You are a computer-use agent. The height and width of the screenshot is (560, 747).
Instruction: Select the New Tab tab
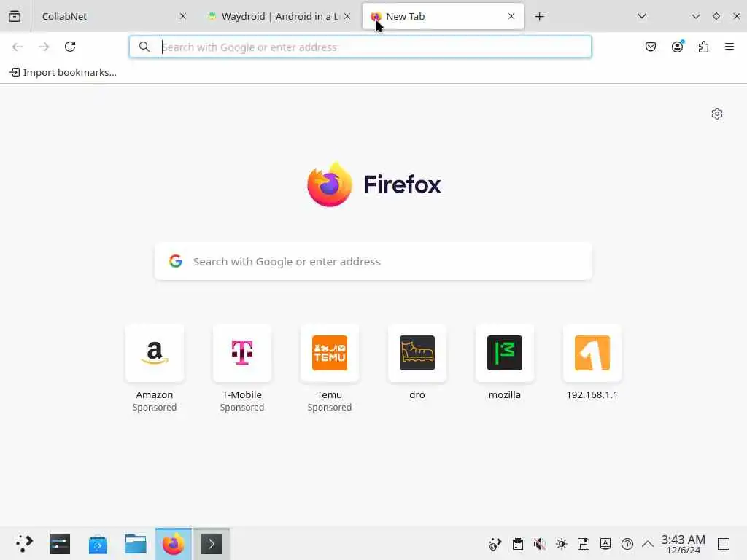pyautogui.click(x=443, y=16)
